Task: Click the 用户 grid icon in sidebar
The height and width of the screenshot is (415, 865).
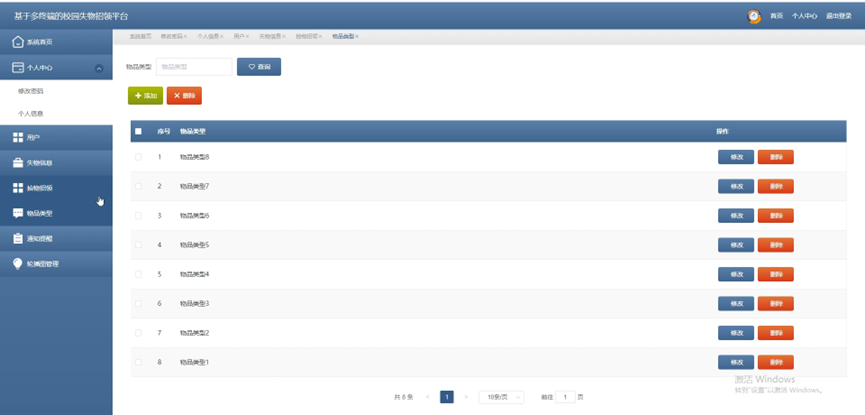Action: tap(18, 137)
